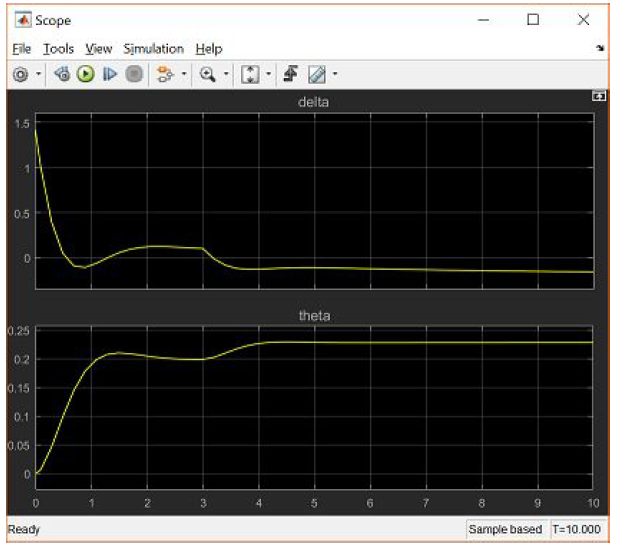The image size is (617, 547).
Task: Open the File menu
Action: click(x=22, y=48)
